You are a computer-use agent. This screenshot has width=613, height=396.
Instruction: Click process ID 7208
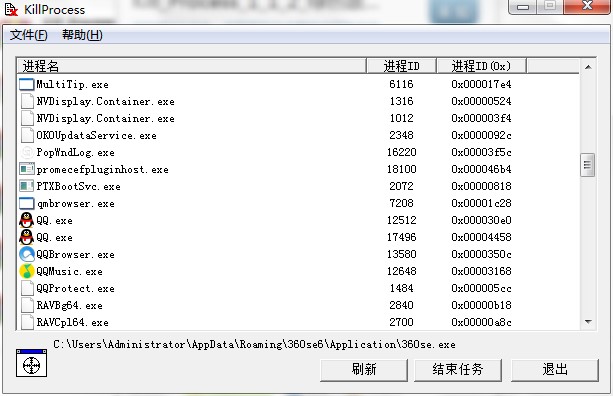(x=401, y=203)
